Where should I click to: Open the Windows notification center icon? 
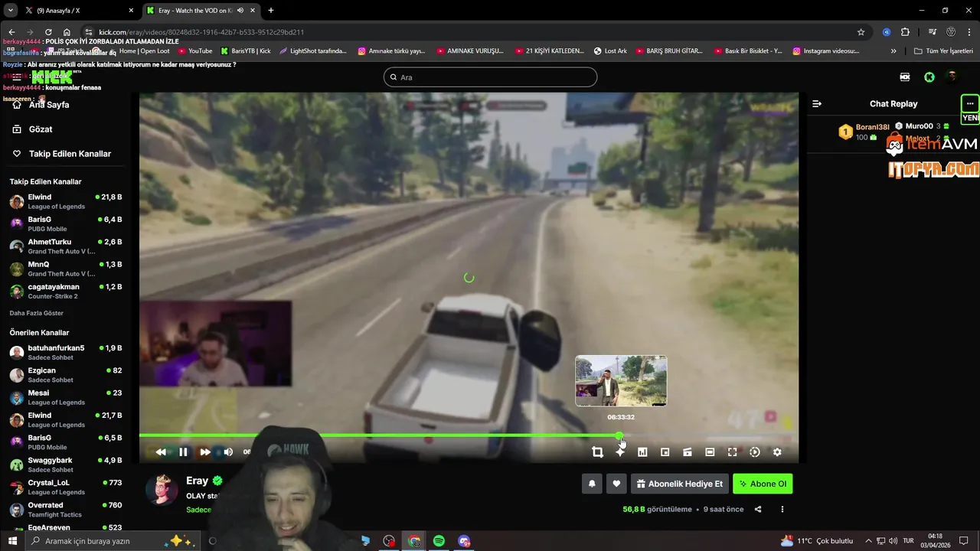(965, 541)
